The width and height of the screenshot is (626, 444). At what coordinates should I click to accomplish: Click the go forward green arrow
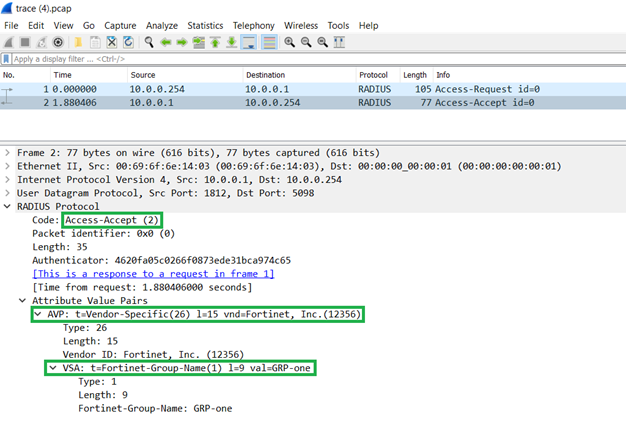point(182,42)
